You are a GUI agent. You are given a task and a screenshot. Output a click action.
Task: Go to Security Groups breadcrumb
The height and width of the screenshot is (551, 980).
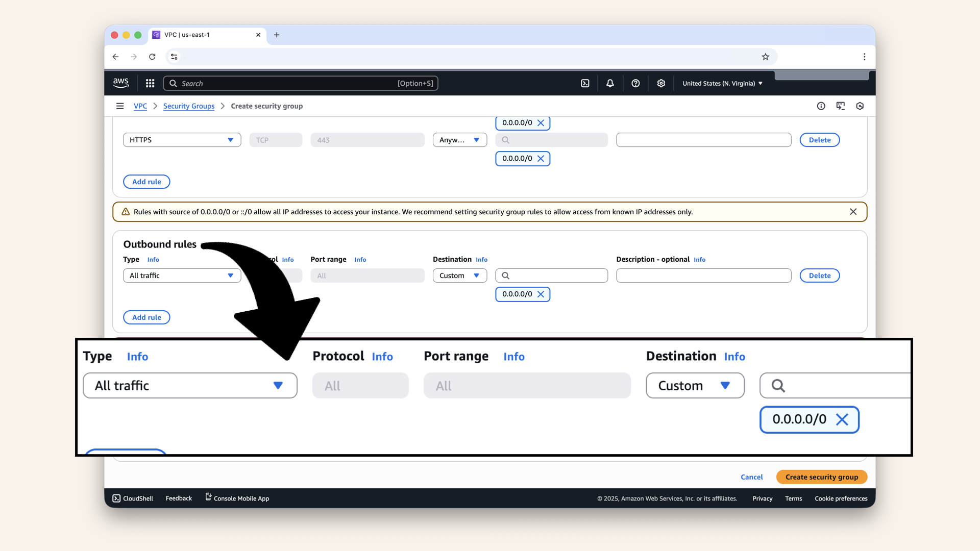point(189,106)
